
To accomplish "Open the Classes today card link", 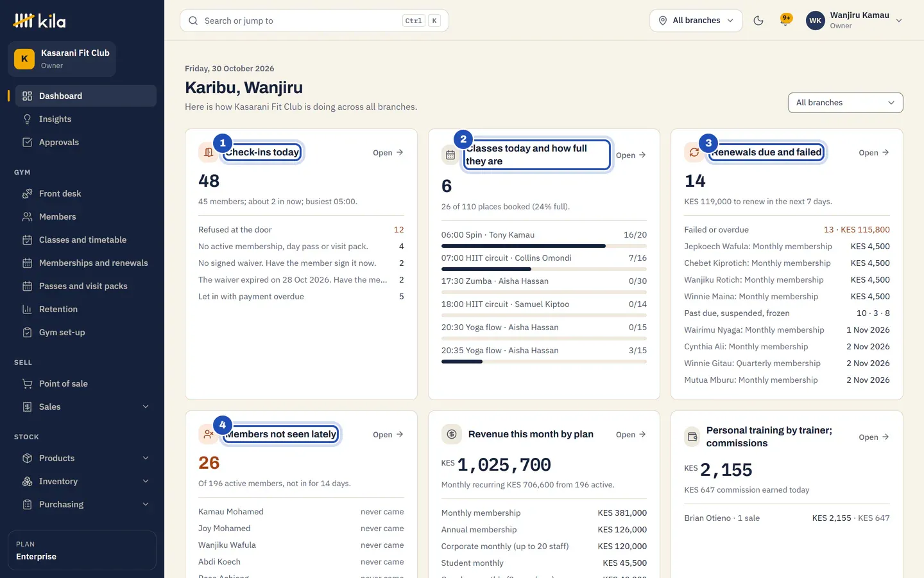I will 631,155.
